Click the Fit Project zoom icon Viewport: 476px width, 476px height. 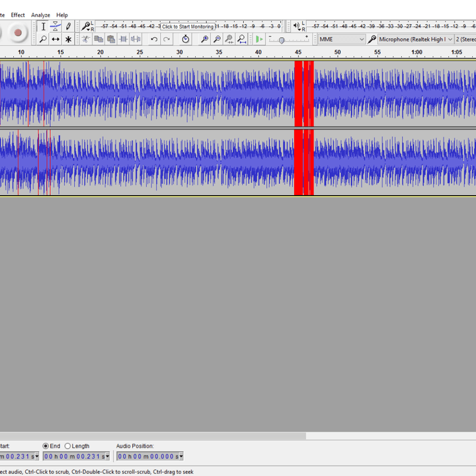[242, 39]
